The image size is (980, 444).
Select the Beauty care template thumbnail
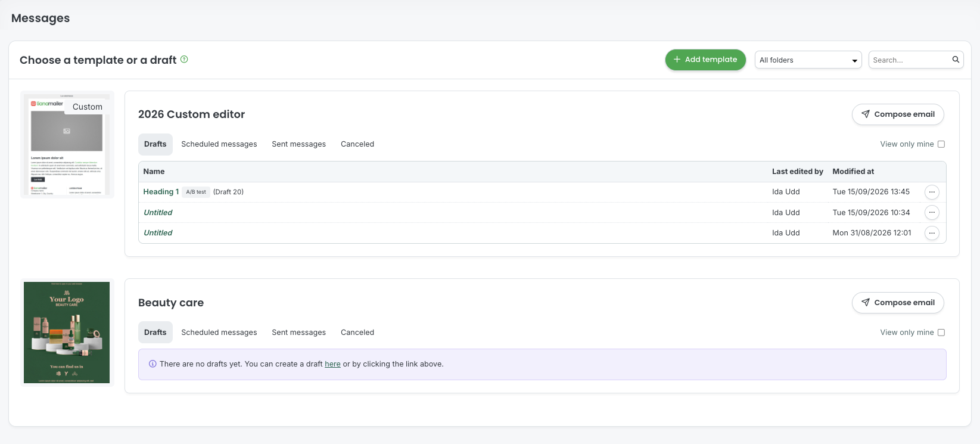[67, 333]
